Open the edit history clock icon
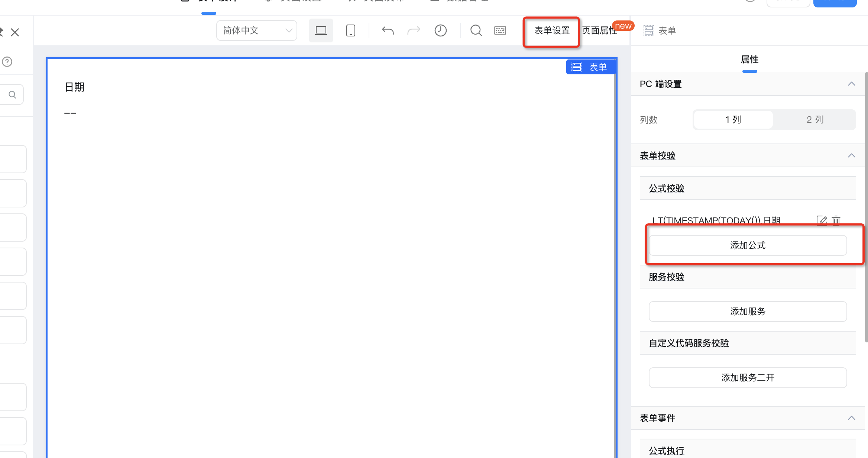This screenshot has height=458, width=868. (441, 30)
